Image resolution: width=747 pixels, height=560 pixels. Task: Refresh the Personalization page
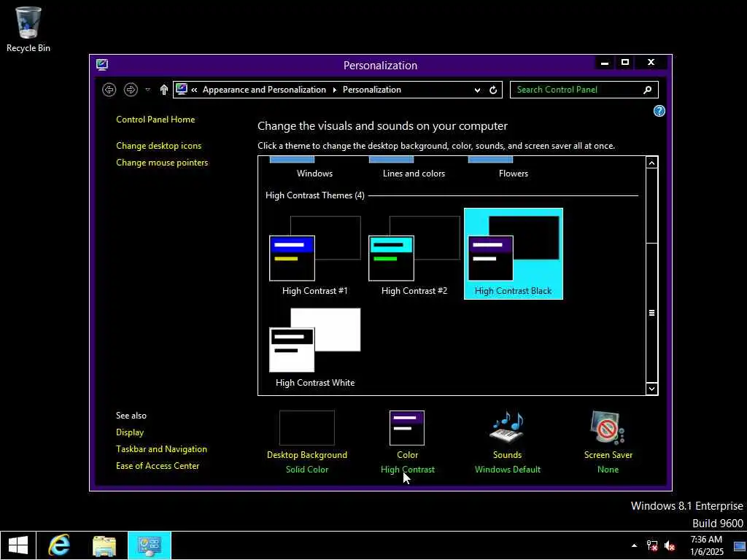pos(493,90)
